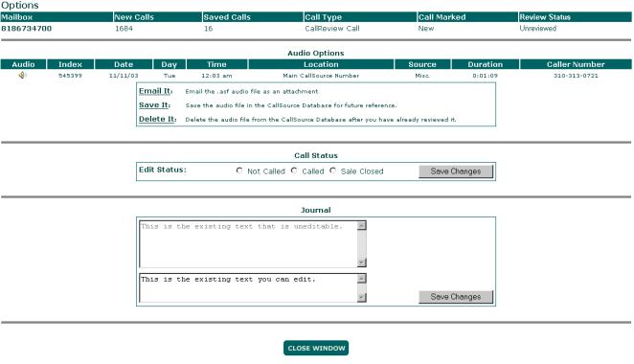
Task: Click the Day column header
Action: click(170, 64)
